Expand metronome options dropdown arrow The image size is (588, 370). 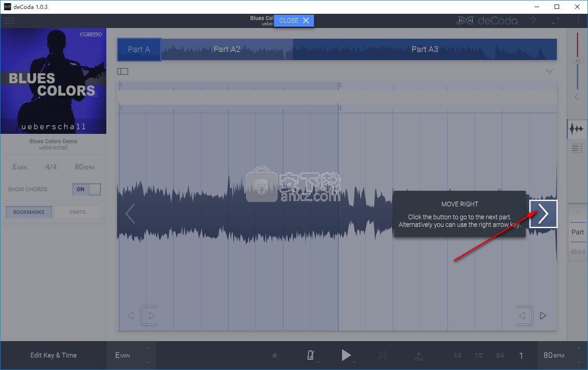coord(318,362)
